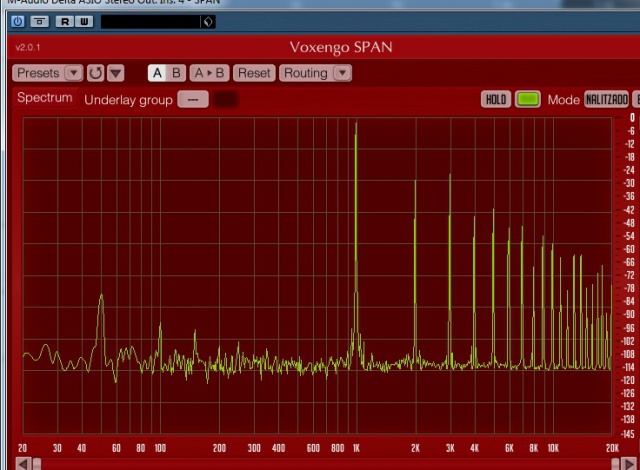Toggle the green spectrum enable indicator
This screenshot has height=470, width=640.
pos(528,99)
